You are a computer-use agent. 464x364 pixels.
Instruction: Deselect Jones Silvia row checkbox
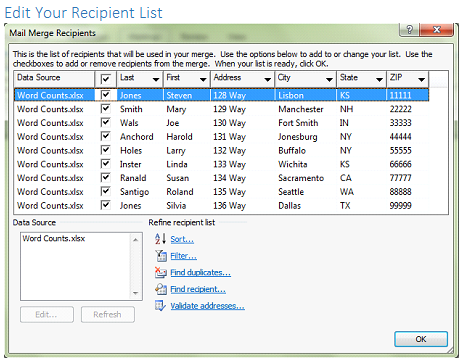tap(105, 205)
